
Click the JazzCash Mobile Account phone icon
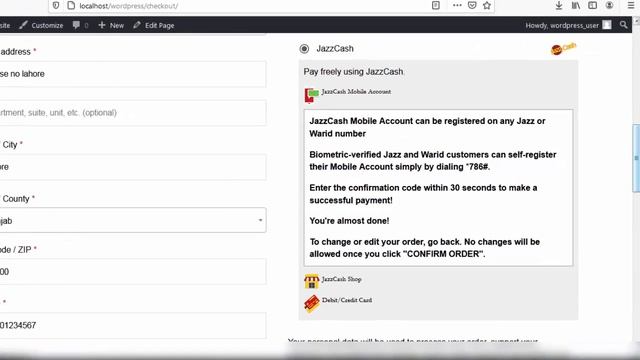pyautogui.click(x=311, y=95)
